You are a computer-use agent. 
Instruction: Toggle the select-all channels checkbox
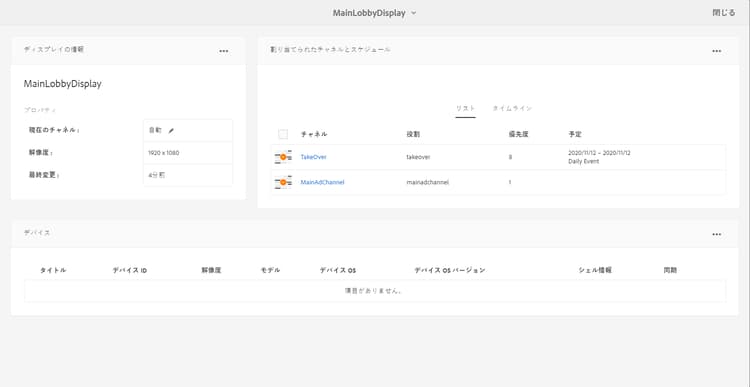(283, 134)
